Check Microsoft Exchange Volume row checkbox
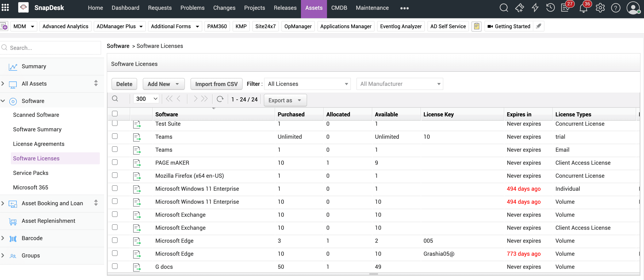The height and width of the screenshot is (280, 644). coord(115,214)
